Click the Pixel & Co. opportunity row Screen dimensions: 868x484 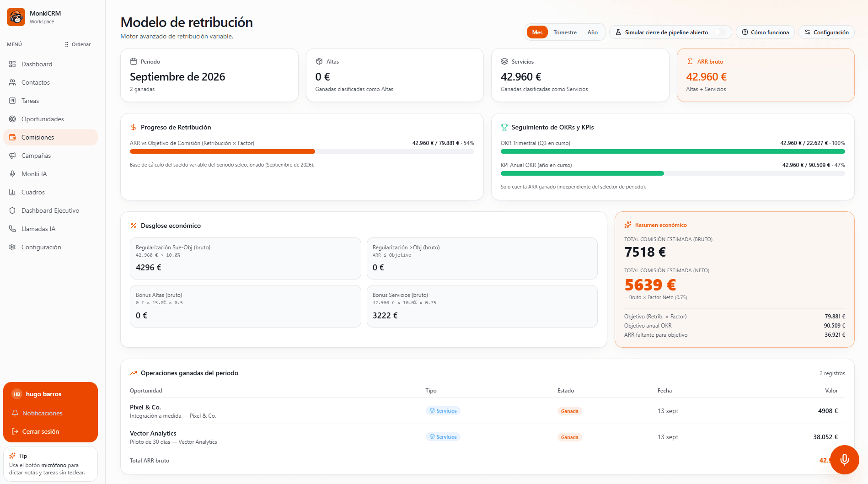coord(488,411)
